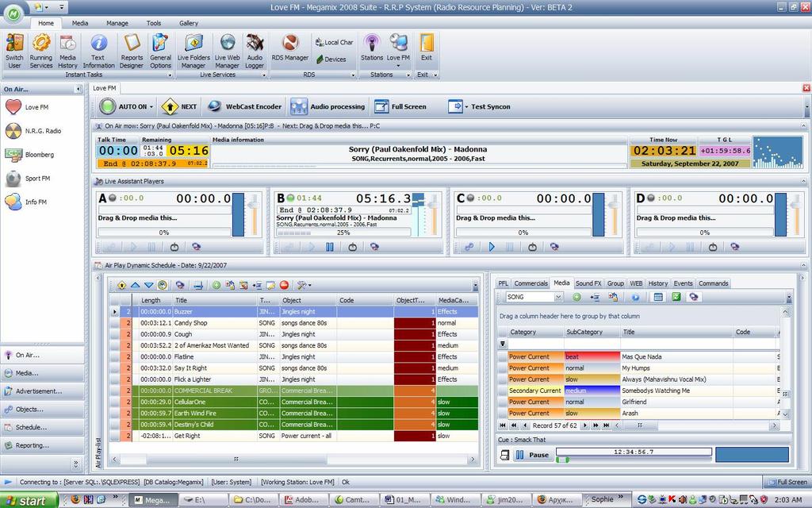The width and height of the screenshot is (812, 508).
Task: Select Bloomberg station in sidebar
Action: [29, 155]
